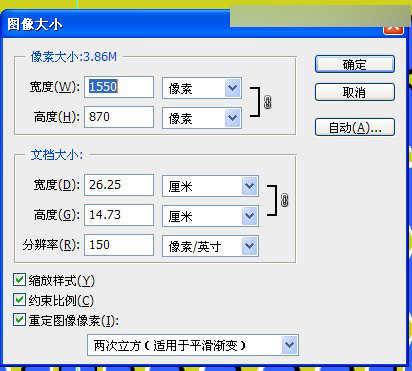Viewport: 412px width, 371px height.
Task: Toggle the 重定图像像素(I) checkbox
Action: tap(19, 320)
